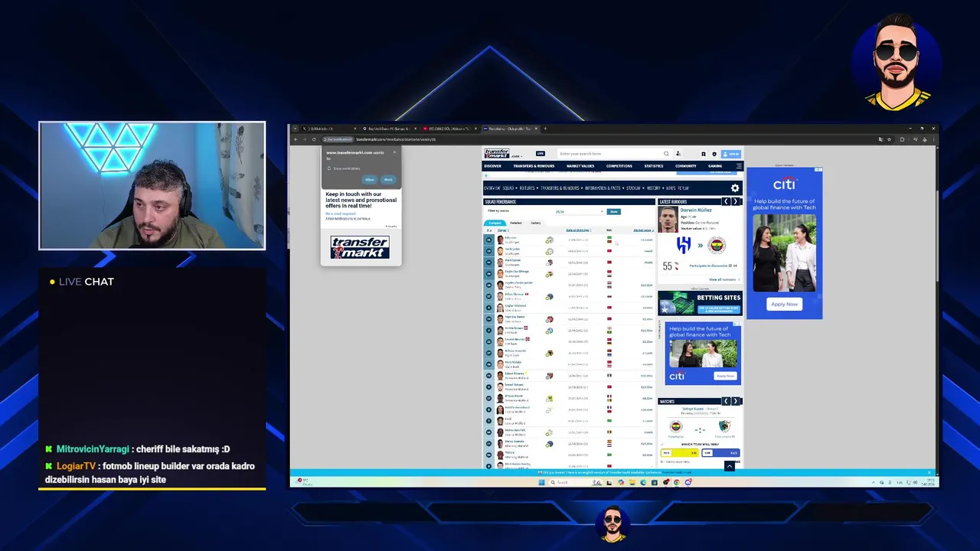980x551 pixels.
Task: Switch to the YouTube browser tab
Action: [450, 129]
